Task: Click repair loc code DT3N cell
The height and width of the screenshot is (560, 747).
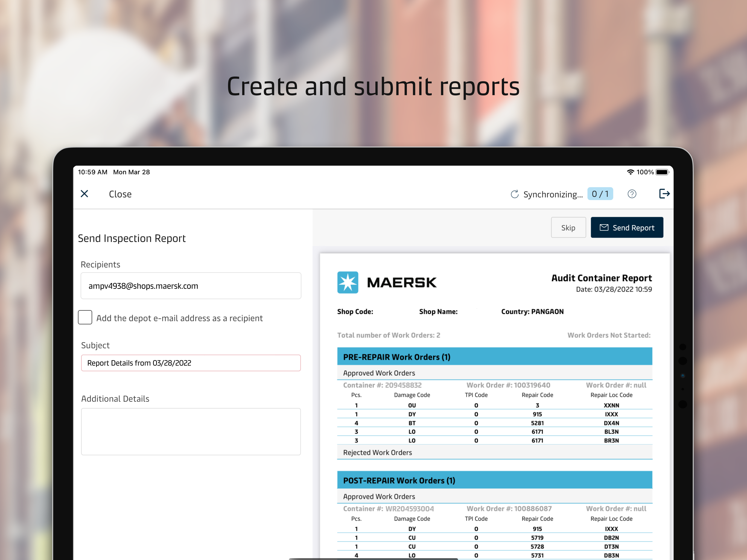Action: pos(611,547)
